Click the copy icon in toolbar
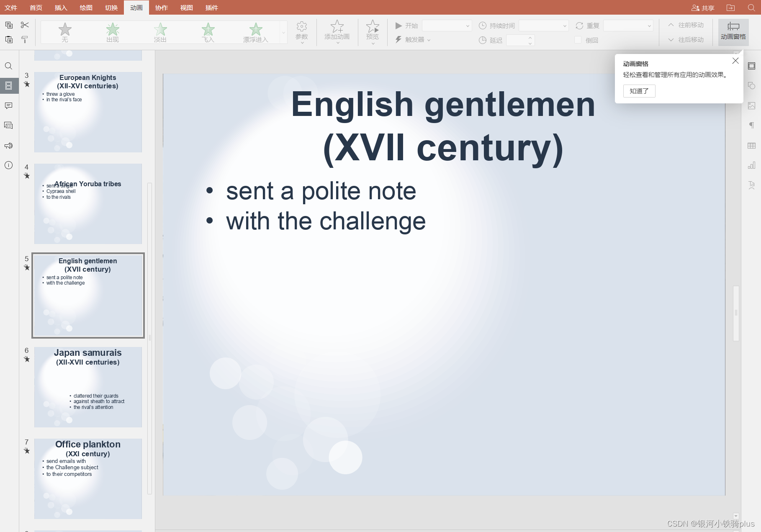 [x=9, y=25]
